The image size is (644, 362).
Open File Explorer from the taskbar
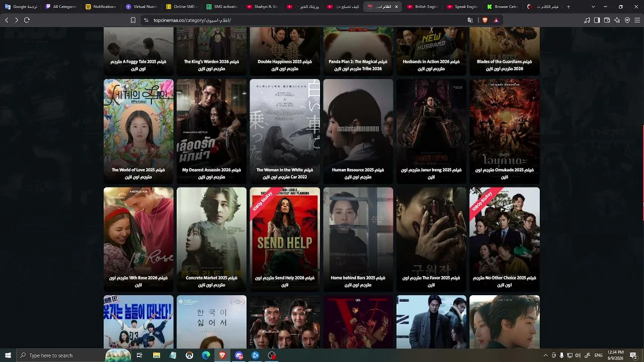point(156,355)
